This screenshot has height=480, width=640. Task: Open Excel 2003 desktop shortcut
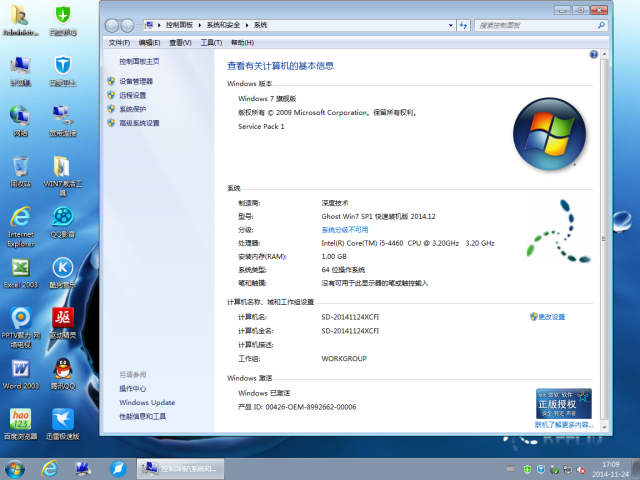[20, 273]
